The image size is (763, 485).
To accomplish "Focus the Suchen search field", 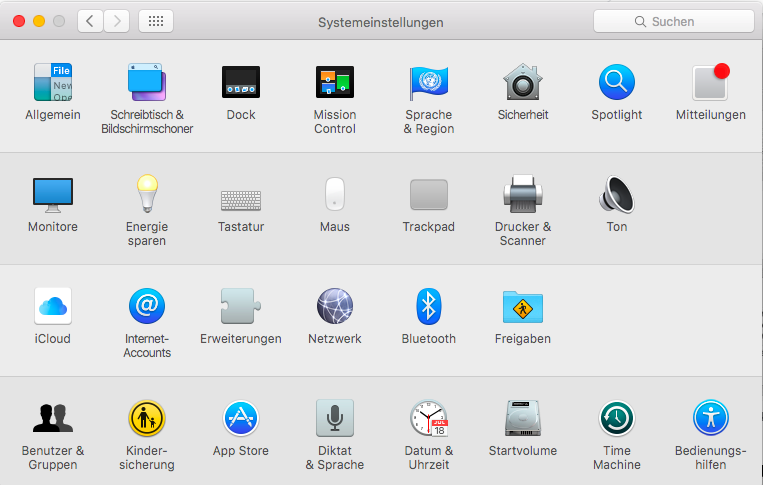I will [x=673, y=21].
